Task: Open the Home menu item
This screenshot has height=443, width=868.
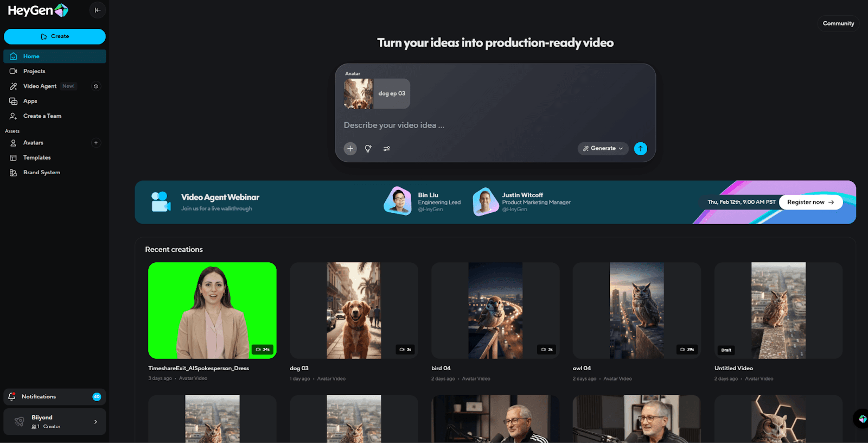Action: click(x=55, y=56)
